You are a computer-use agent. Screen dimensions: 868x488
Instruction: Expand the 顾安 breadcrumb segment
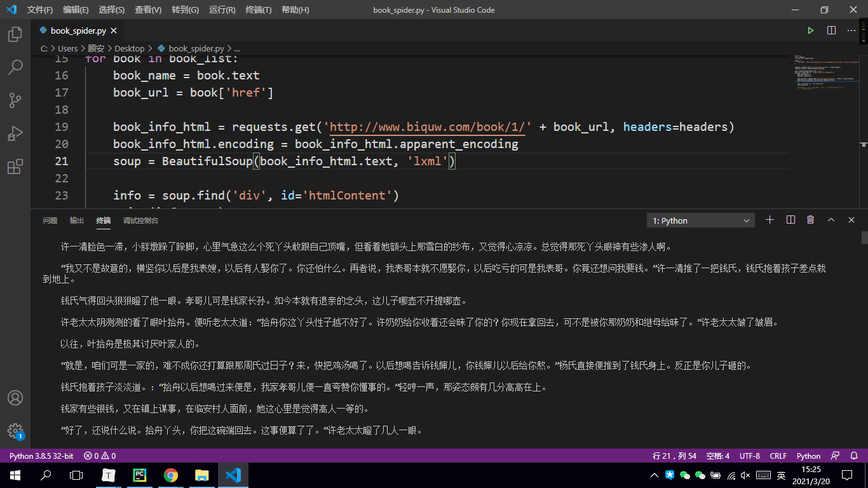(x=96, y=48)
